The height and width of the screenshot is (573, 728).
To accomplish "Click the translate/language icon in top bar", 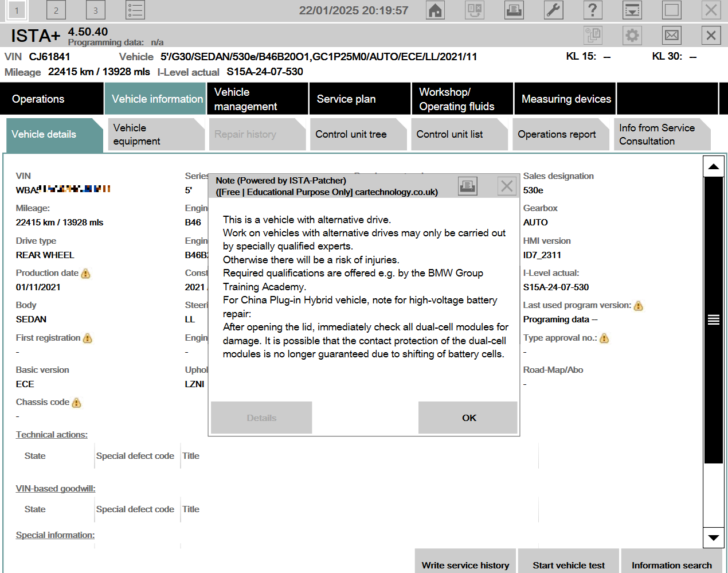I will click(x=475, y=10).
